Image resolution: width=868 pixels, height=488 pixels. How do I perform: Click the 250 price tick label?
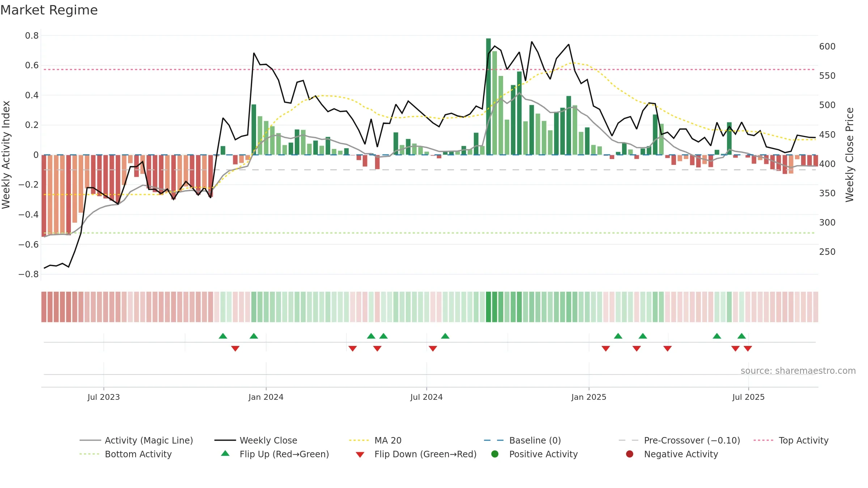tap(827, 252)
